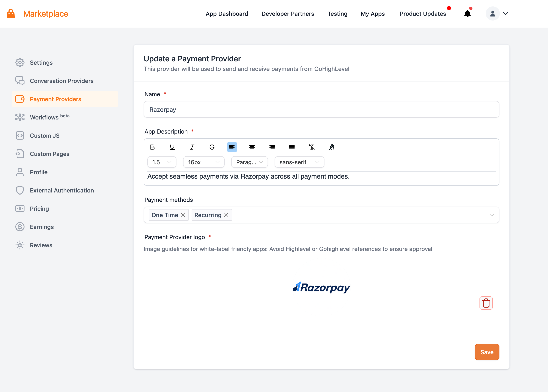The image size is (548, 392).
Task: Click the Razorpay logo thumbnail
Action: [321, 287]
